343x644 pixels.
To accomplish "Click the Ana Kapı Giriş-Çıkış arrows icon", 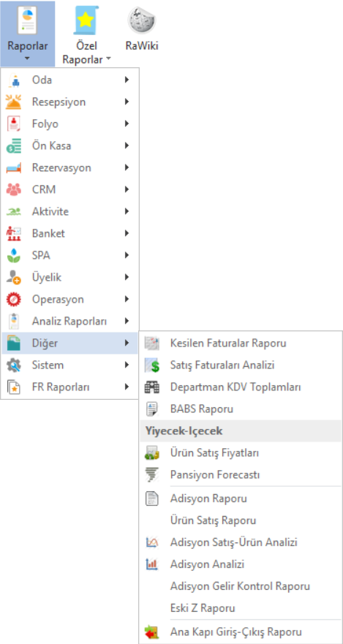I will click(x=152, y=632).
